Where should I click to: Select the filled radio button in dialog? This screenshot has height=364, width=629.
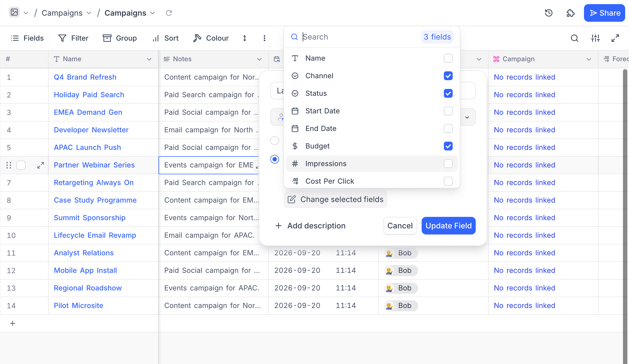click(275, 159)
